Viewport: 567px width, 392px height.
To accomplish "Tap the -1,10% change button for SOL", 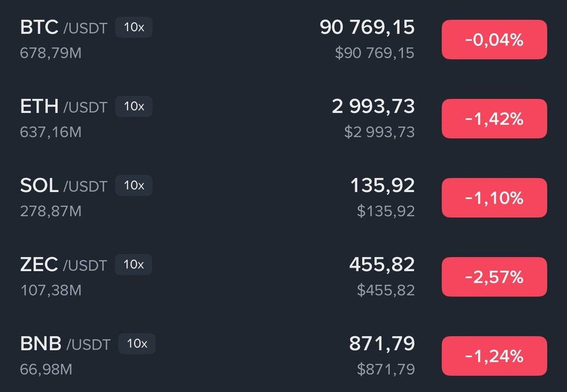I will click(x=494, y=198).
